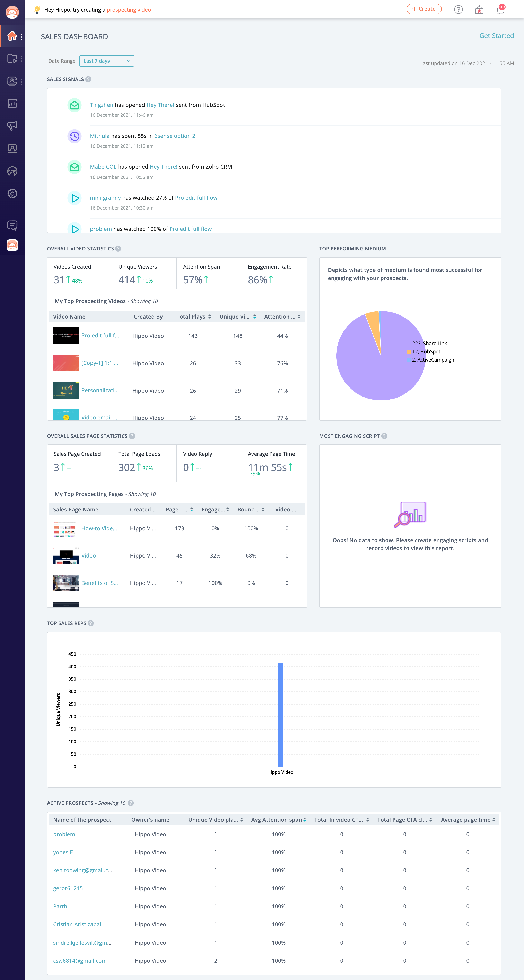Open the help question mark icon in header

click(x=458, y=9)
